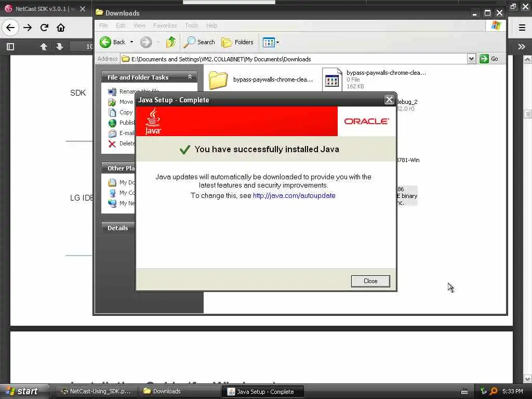Close the Java Setup dialog with X
The width and height of the screenshot is (532, 399).
(389, 100)
